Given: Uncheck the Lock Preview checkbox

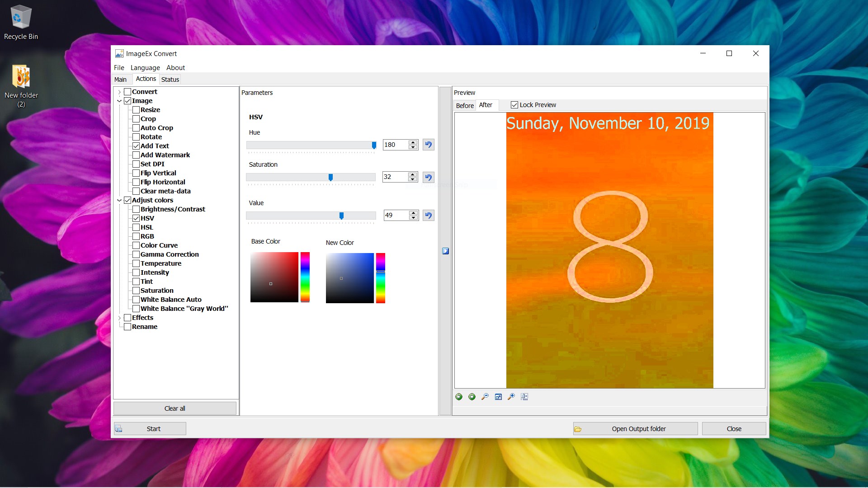Looking at the screenshot, I should (514, 105).
